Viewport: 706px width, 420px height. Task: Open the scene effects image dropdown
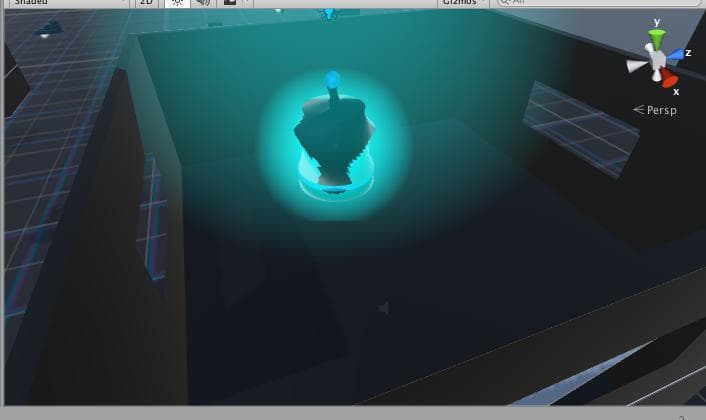point(235,3)
